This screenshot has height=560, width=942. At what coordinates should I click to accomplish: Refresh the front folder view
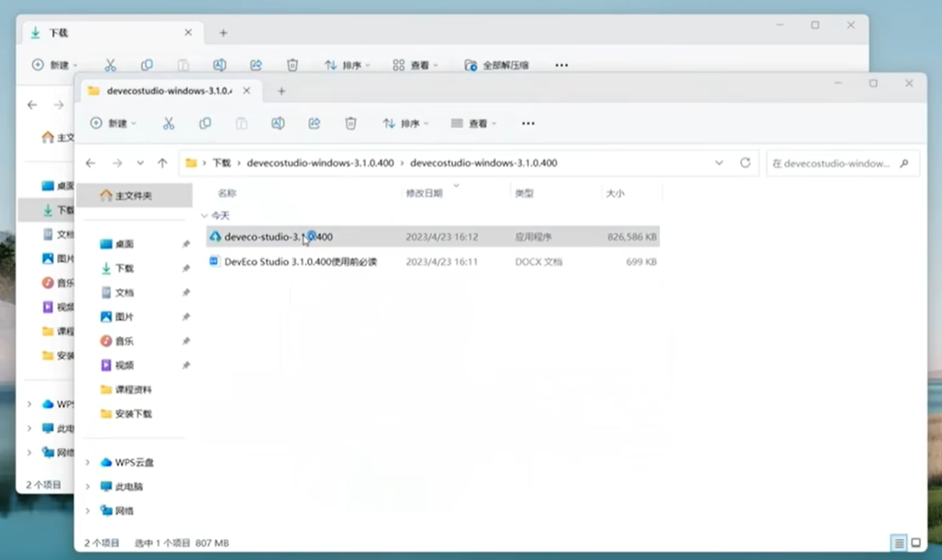point(745,162)
